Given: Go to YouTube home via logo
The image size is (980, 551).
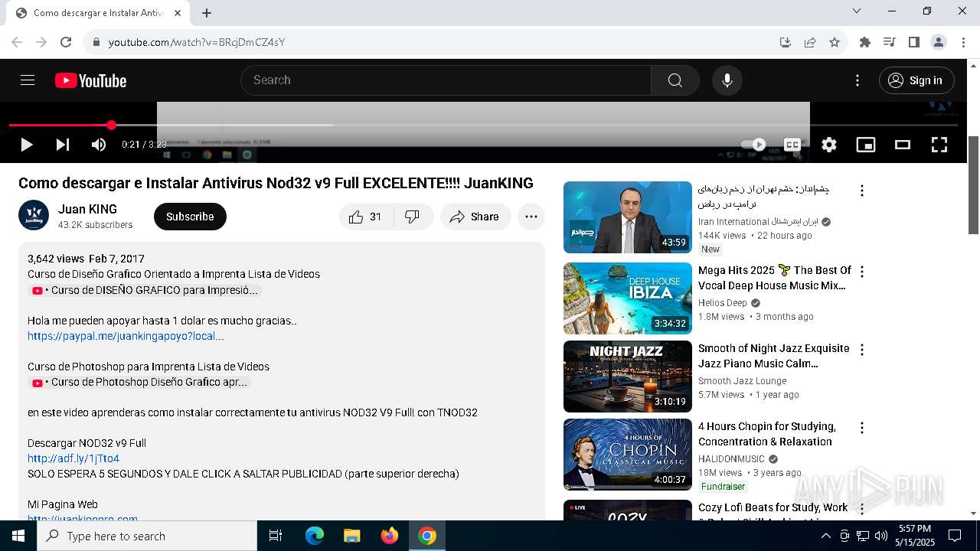Looking at the screenshot, I should click(x=90, y=80).
